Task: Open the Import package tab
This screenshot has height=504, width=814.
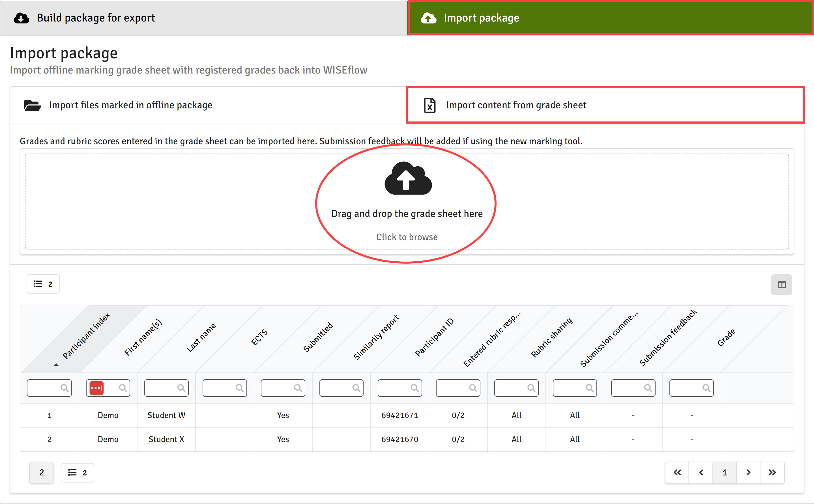Action: [x=610, y=18]
